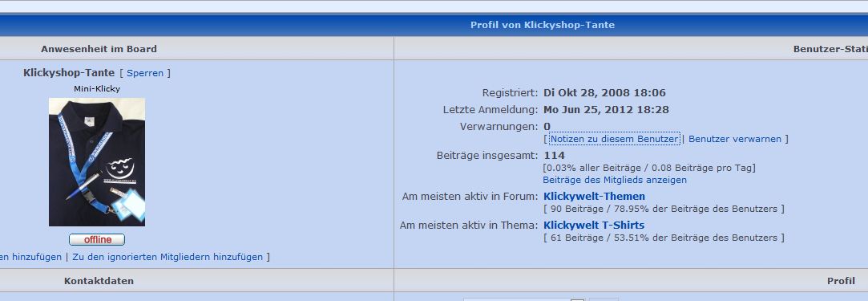This screenshot has height=301, width=868.
Task: Click the Mini-Klicky rank label
Action: [97, 88]
